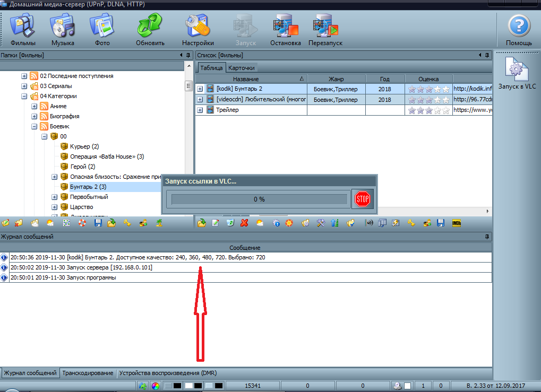
Task: Open the Транскодирование tab
Action: tap(88, 373)
